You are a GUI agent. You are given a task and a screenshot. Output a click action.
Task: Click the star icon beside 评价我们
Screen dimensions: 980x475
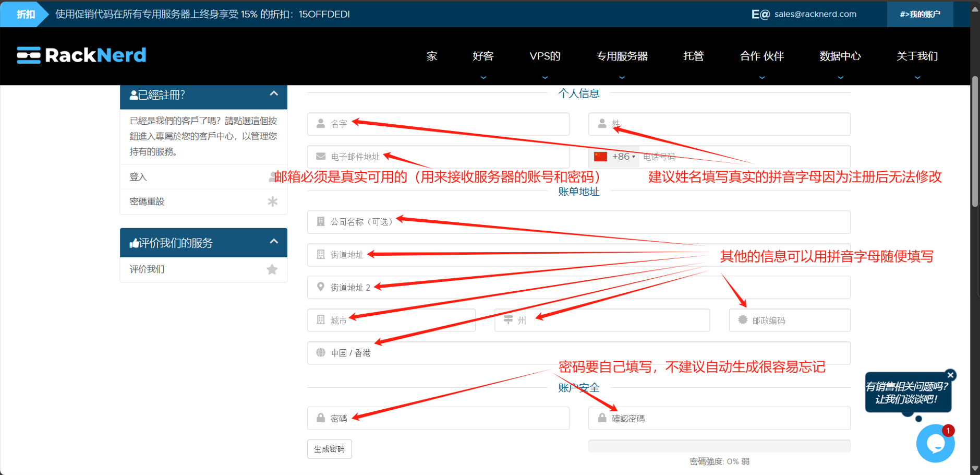[272, 269]
